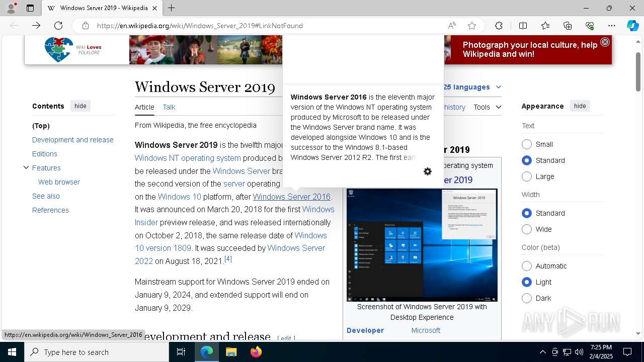Open the Windows Server 2019 screenshot thumbnail

(422, 245)
